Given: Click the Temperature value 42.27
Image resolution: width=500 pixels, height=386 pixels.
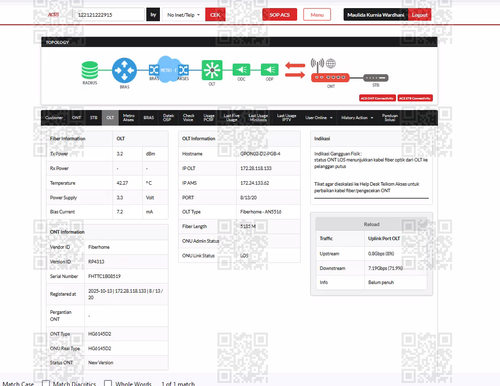Looking at the screenshot, I should [122, 183].
